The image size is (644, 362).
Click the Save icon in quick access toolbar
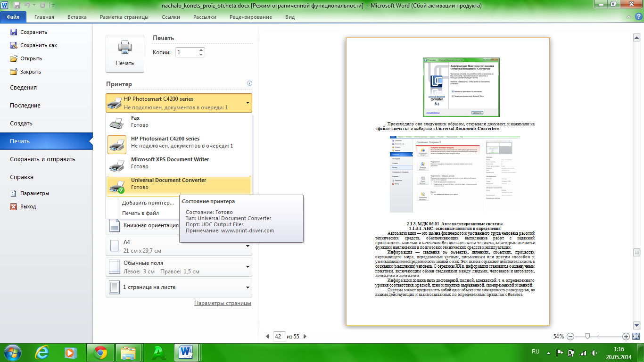coord(17,5)
